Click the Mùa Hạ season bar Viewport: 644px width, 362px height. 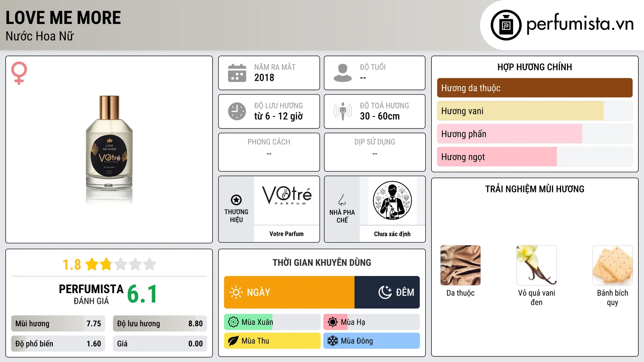(372, 322)
